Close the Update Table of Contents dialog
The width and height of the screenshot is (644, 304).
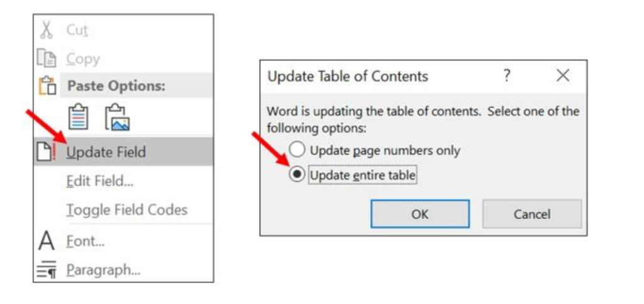click(x=563, y=76)
